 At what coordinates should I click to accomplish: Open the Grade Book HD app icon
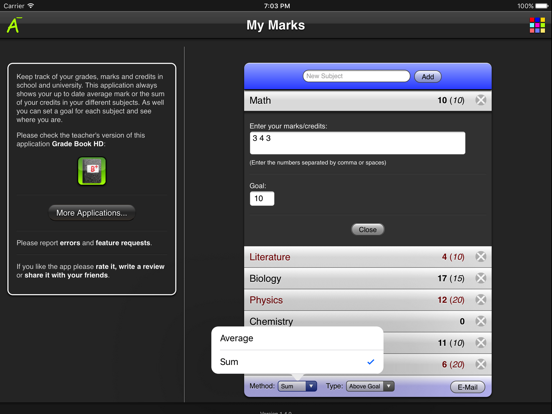[92, 171]
